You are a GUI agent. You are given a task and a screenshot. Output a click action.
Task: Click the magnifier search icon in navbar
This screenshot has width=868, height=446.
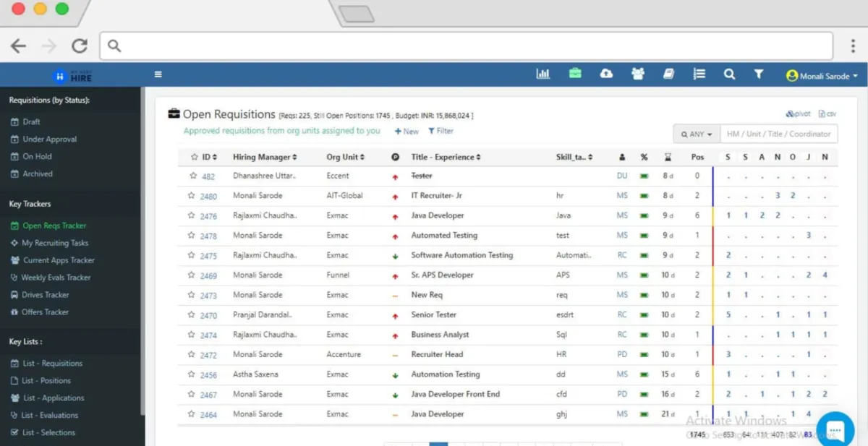[729, 74]
